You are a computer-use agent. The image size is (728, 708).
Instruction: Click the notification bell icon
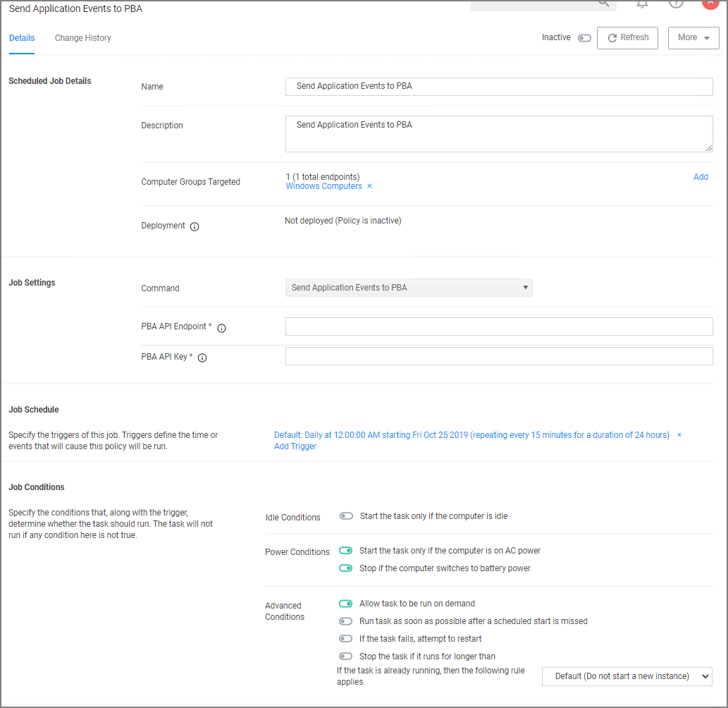(642, 4)
